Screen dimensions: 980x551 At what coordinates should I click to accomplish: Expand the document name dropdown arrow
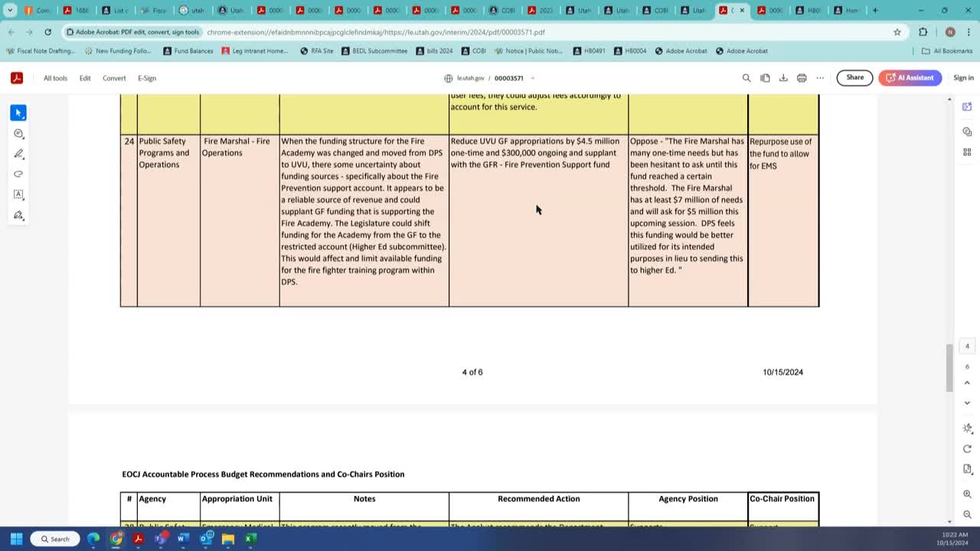(x=532, y=78)
